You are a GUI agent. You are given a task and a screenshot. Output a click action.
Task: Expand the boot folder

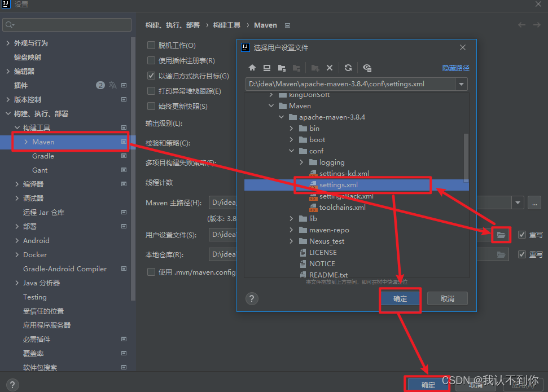(x=291, y=140)
